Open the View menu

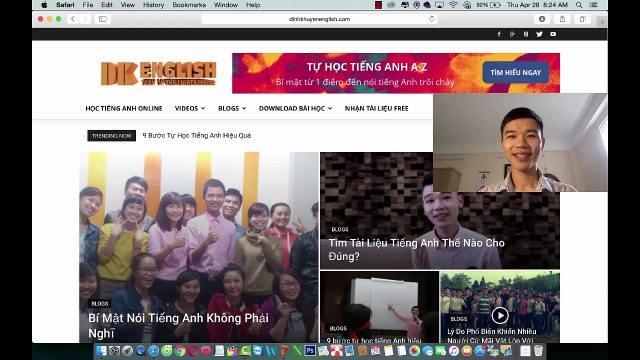128,5
